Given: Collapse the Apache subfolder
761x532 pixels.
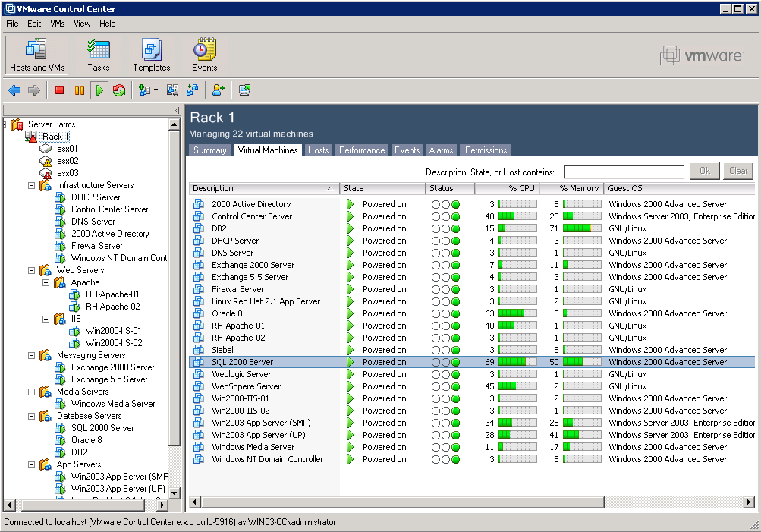Looking at the screenshot, I should 46,282.
